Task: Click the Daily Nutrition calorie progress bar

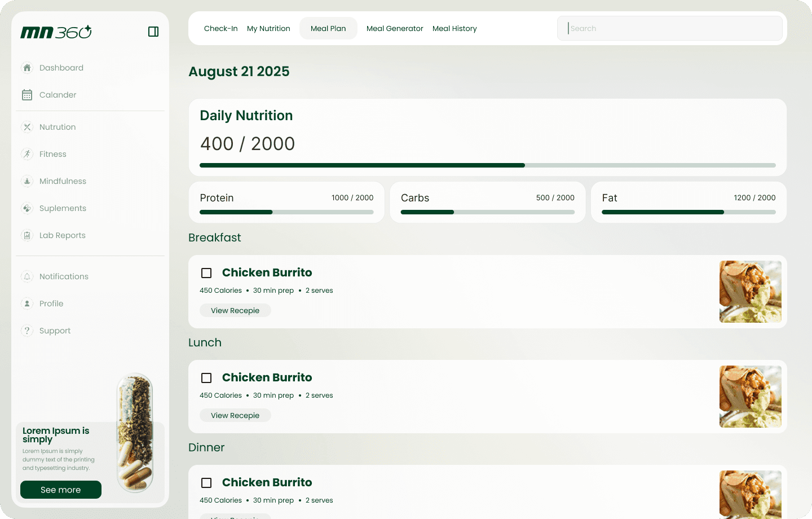Action: point(488,165)
